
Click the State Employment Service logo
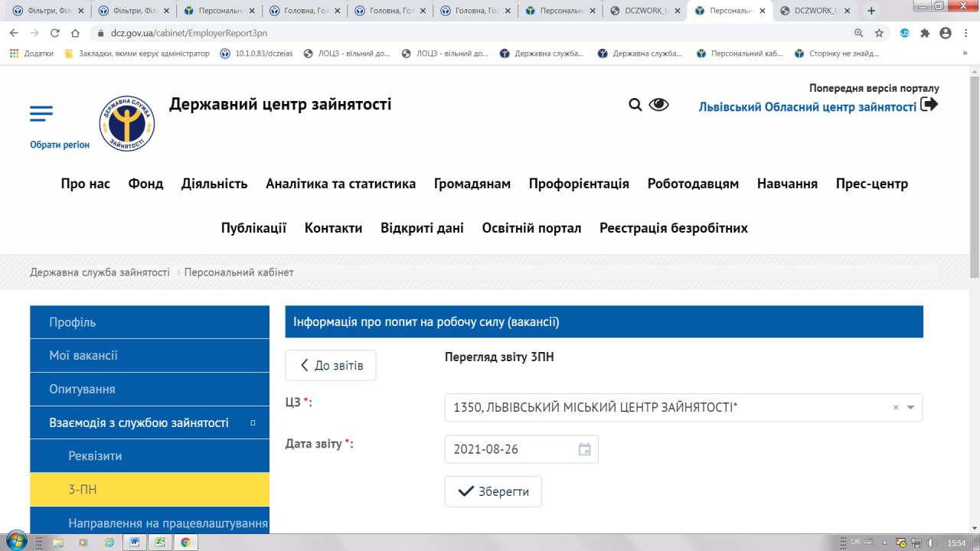126,123
